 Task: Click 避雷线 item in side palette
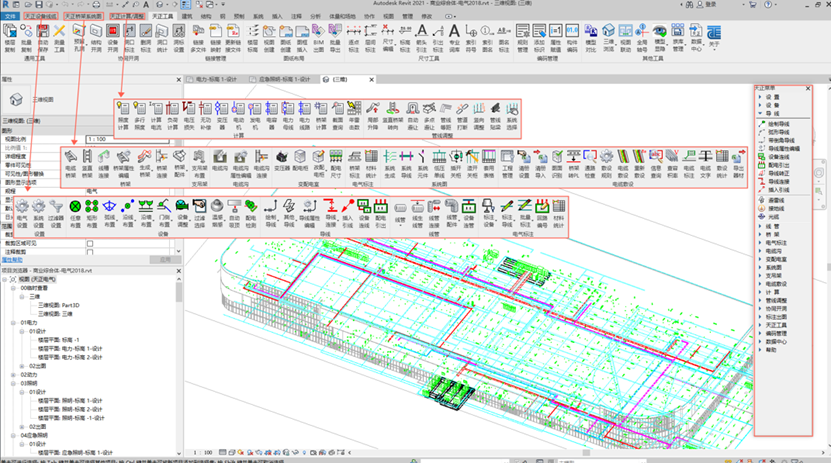point(776,200)
